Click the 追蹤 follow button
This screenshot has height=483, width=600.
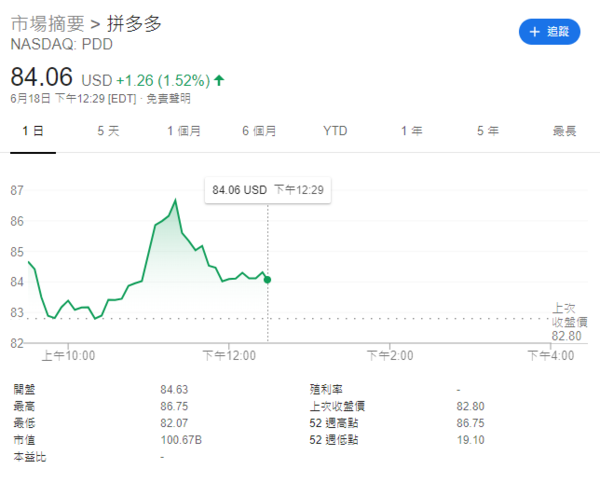(x=549, y=32)
